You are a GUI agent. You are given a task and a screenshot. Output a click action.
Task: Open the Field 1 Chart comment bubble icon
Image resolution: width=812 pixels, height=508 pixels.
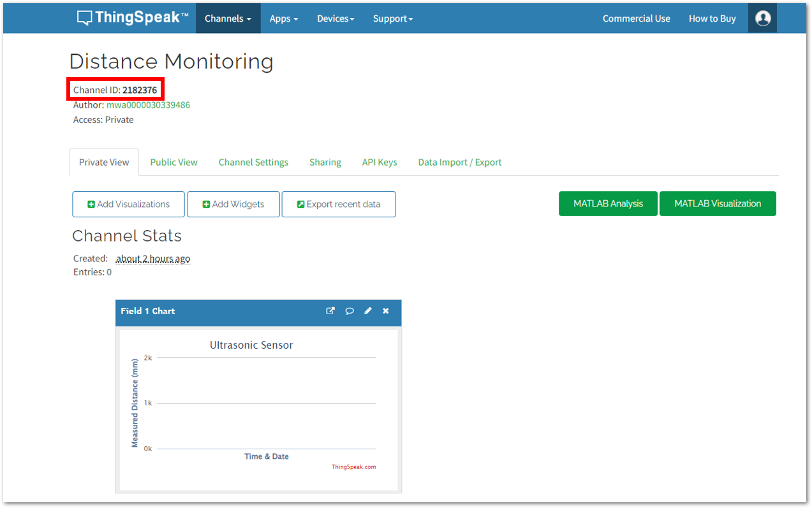coord(350,311)
